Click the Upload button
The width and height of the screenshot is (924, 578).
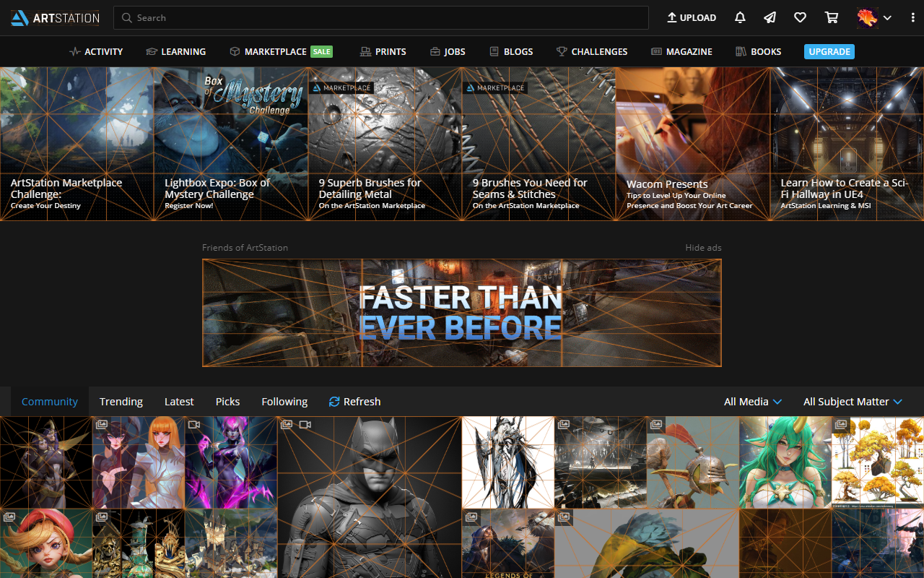[691, 17]
